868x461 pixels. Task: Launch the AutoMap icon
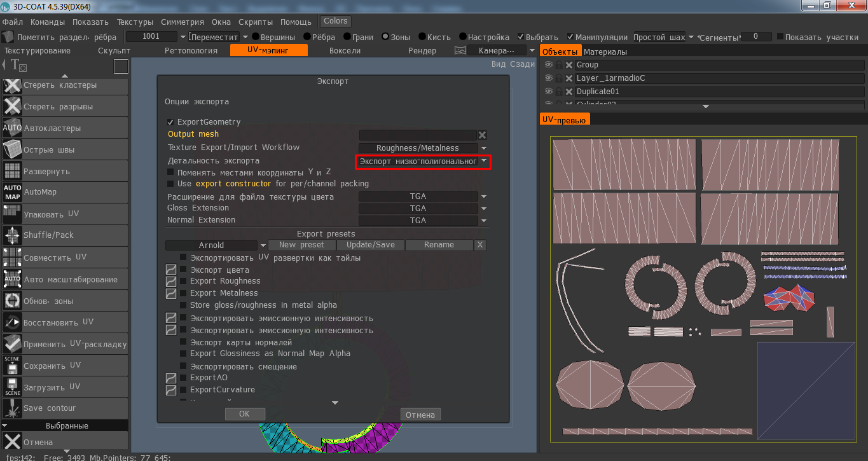[x=12, y=193]
